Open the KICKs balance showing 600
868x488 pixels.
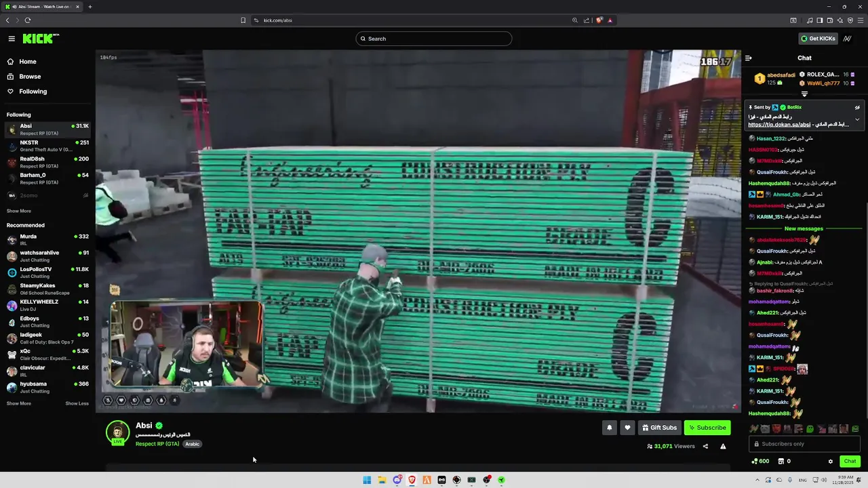tap(760, 462)
